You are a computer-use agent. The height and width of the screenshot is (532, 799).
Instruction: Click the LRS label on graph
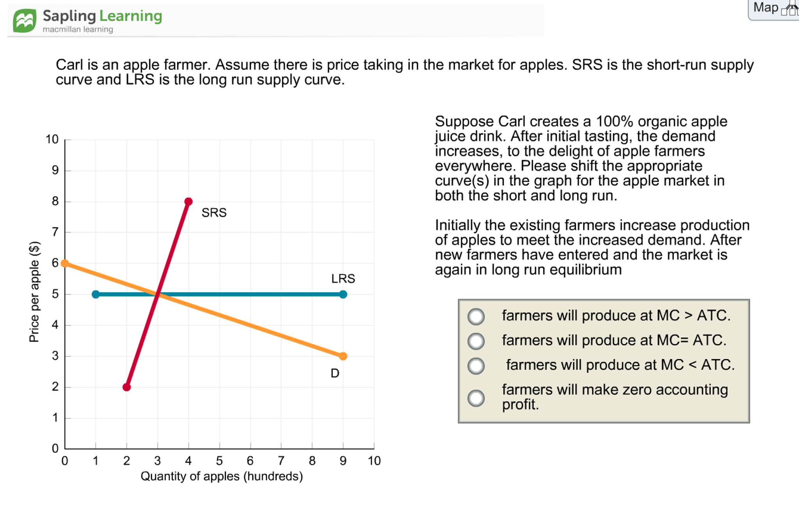(343, 278)
